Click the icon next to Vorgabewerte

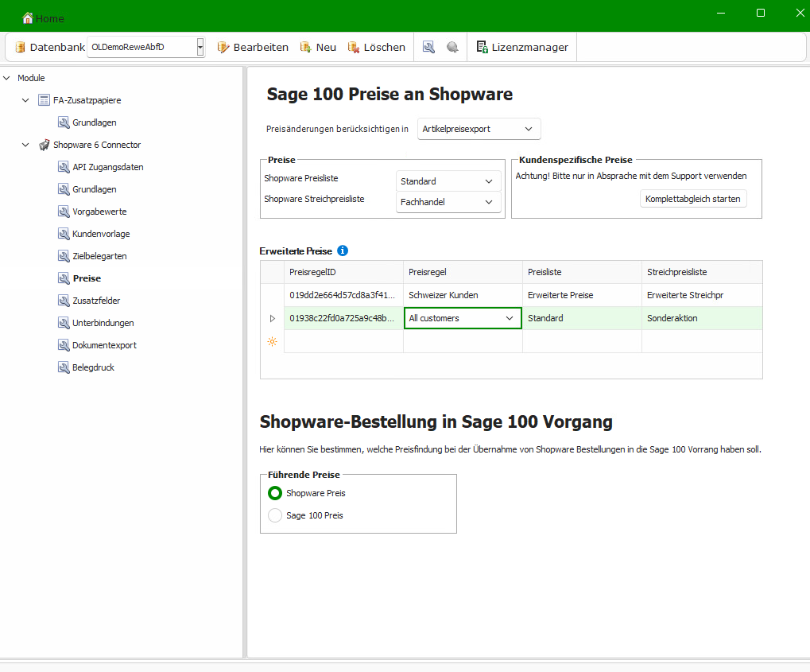(64, 212)
